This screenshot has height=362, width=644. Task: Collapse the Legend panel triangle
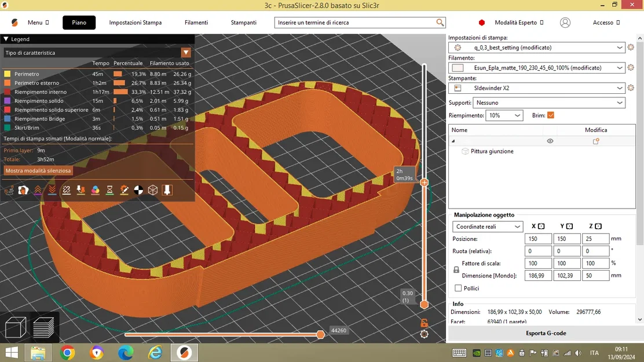point(6,39)
